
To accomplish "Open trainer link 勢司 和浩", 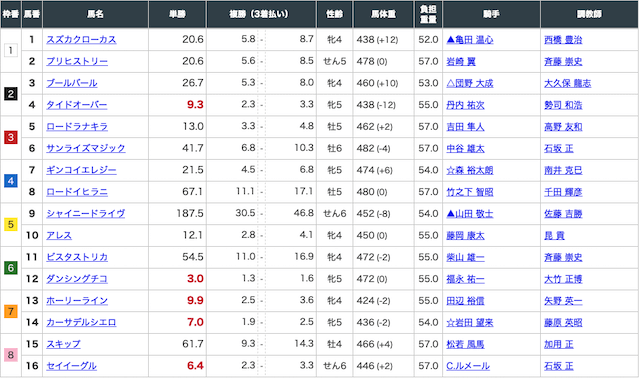I will tap(563, 105).
